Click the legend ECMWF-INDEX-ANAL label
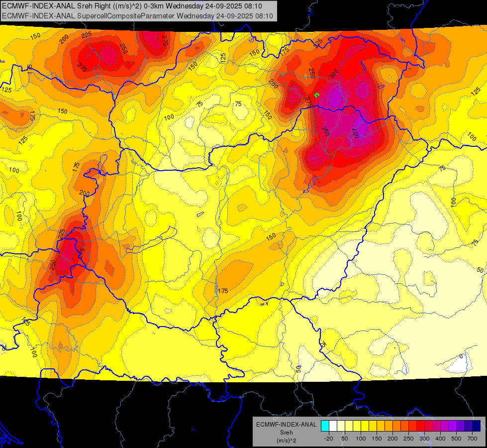 (x=286, y=425)
